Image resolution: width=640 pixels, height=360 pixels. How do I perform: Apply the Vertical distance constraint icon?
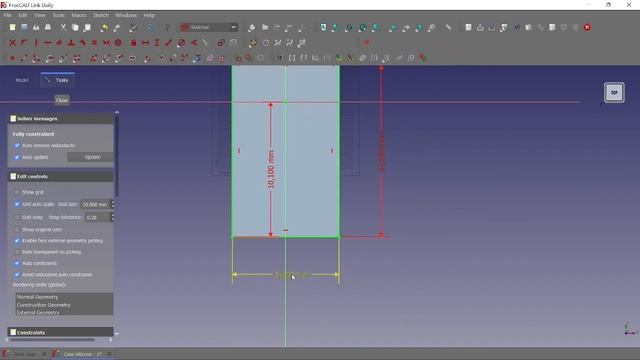pyautogui.click(x=157, y=42)
